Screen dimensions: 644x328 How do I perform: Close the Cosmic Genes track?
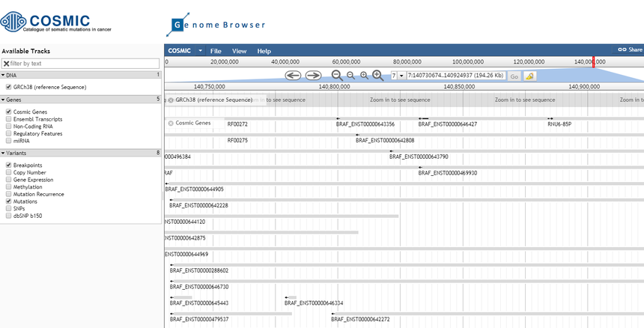[171, 123]
